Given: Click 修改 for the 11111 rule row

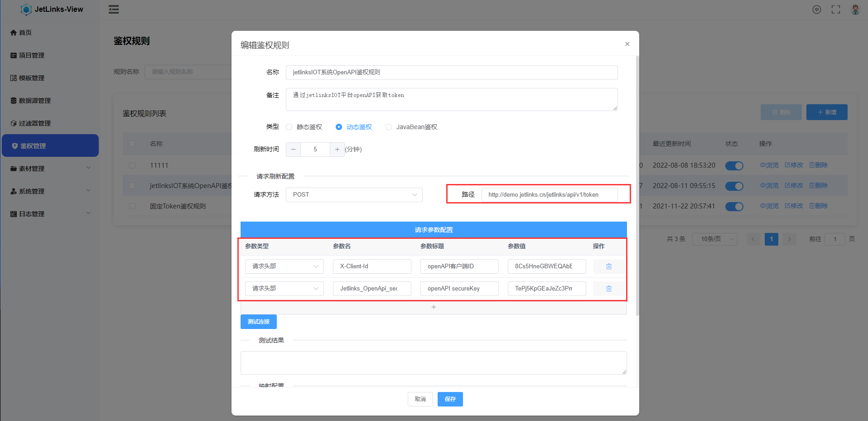Looking at the screenshot, I should (794, 165).
